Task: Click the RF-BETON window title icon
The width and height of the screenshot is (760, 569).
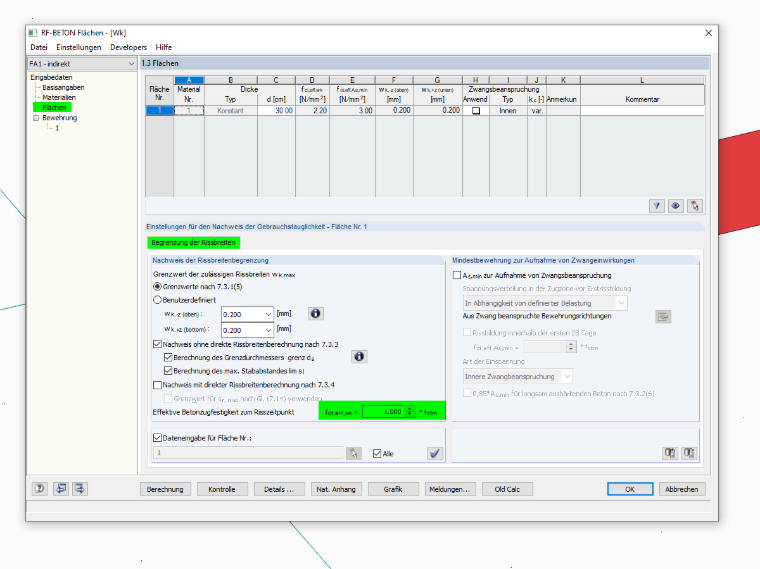Action: pos(33,33)
